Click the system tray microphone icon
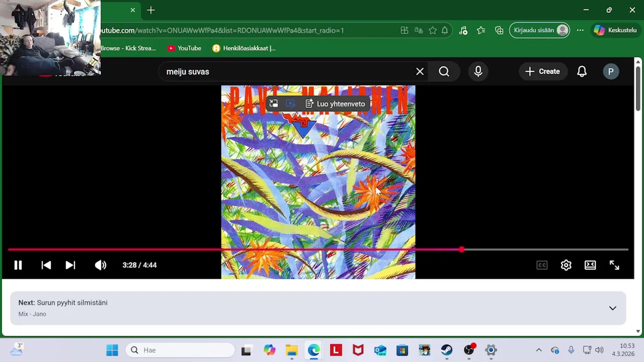Viewport: 644px width, 362px height. tap(571, 350)
